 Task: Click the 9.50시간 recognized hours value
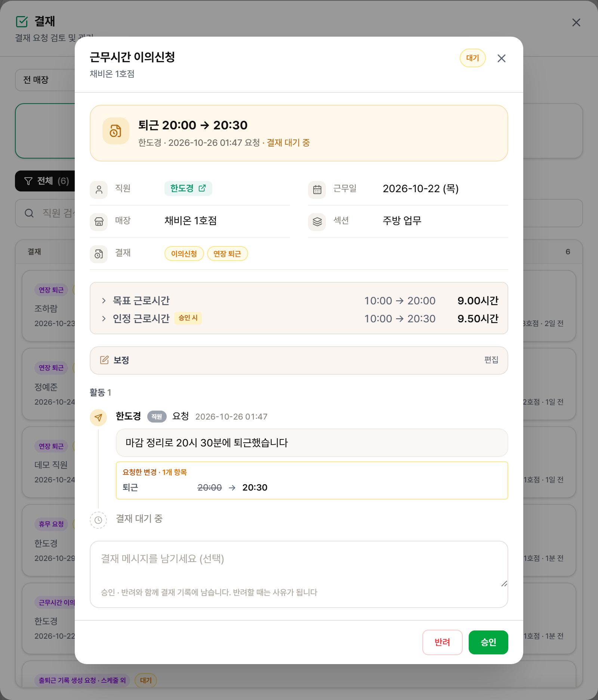(478, 319)
